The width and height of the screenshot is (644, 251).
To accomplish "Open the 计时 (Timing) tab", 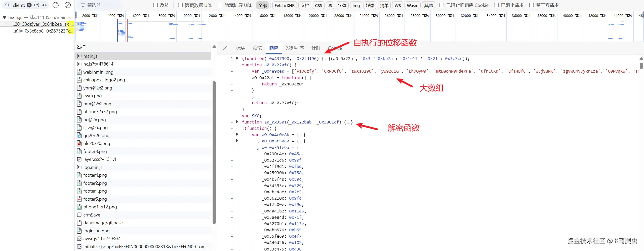I will [x=316, y=48].
